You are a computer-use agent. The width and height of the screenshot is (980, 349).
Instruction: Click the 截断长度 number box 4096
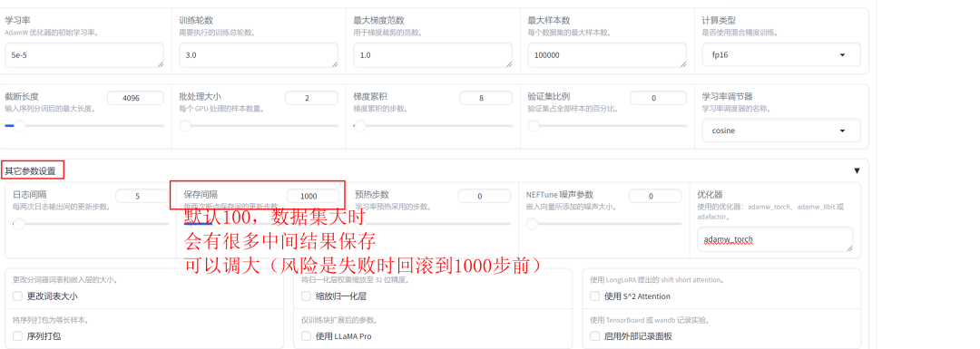pos(135,98)
